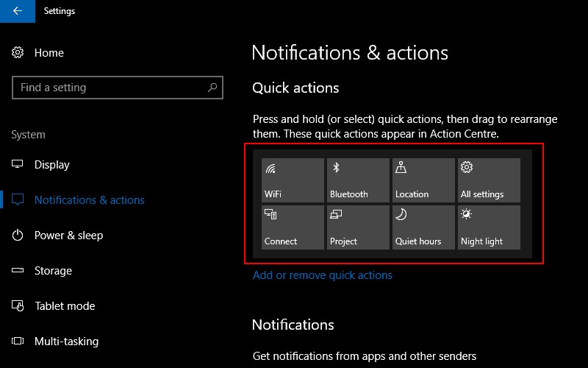Click the Quiet hours moon icon
Screen dimensions: 588x368
coord(401,214)
